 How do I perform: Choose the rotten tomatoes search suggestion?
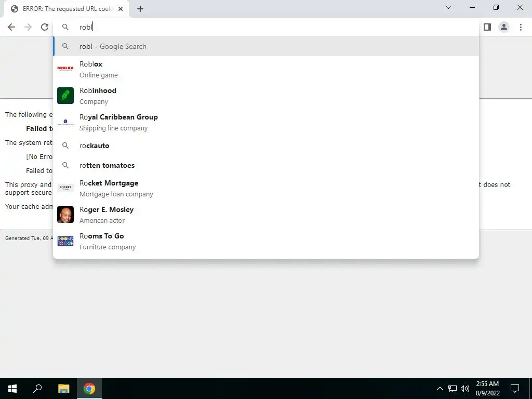266,165
